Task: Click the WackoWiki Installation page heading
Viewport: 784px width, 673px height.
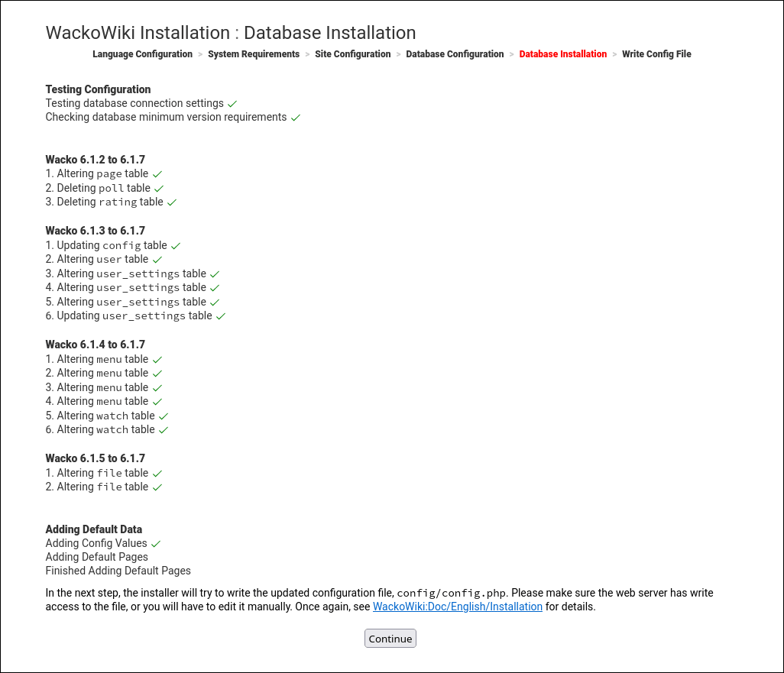Action: [x=231, y=33]
